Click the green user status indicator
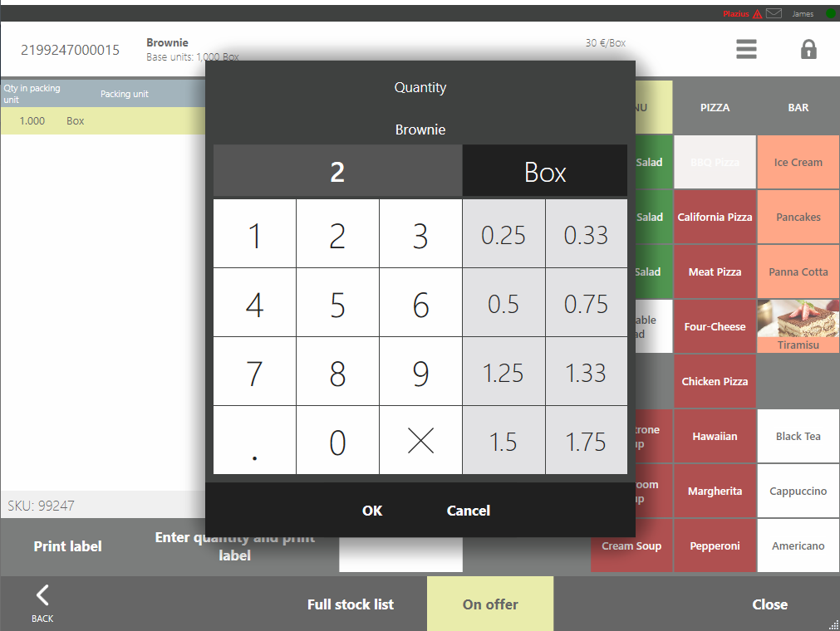The height and width of the screenshot is (631, 840). [x=830, y=13]
